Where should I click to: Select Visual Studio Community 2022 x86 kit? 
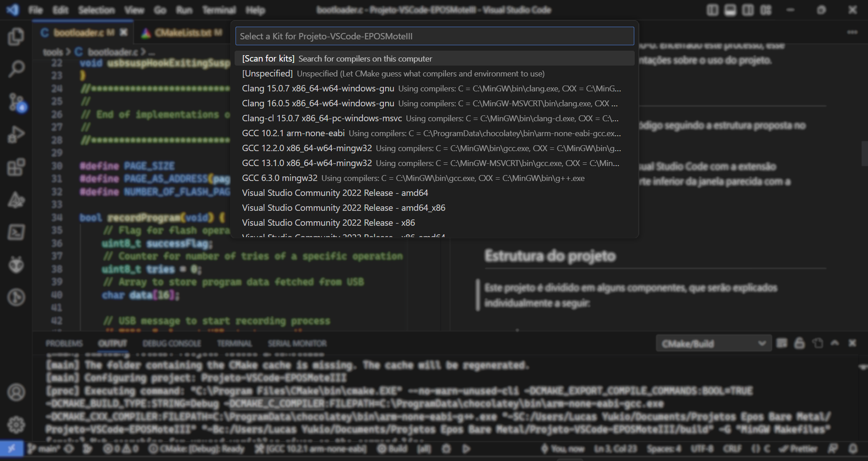pos(434,223)
